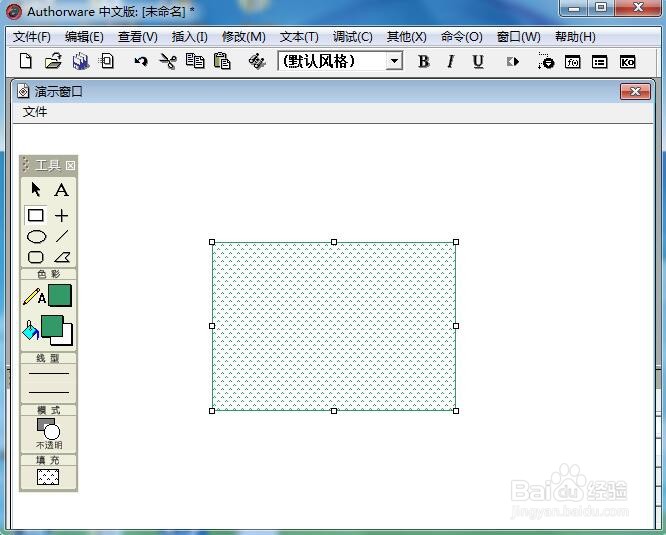Close the Tools palette
Screen dimensions: 666x535
(71, 166)
